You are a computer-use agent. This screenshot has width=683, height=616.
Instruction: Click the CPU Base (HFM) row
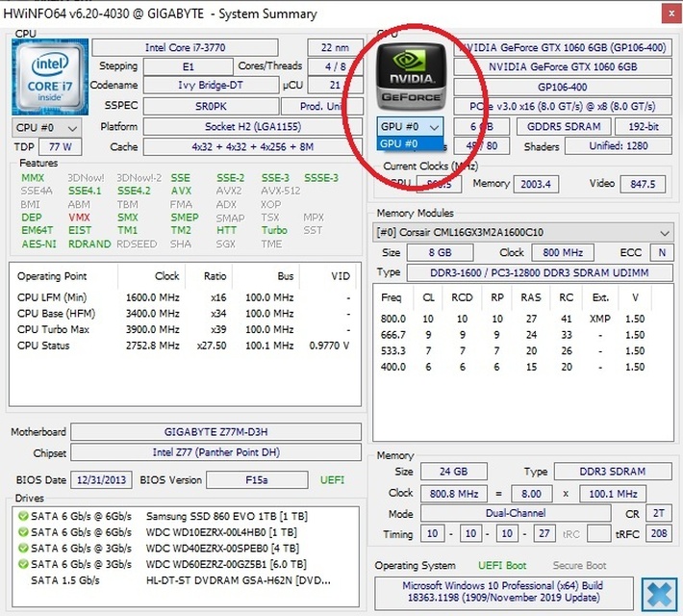click(184, 314)
